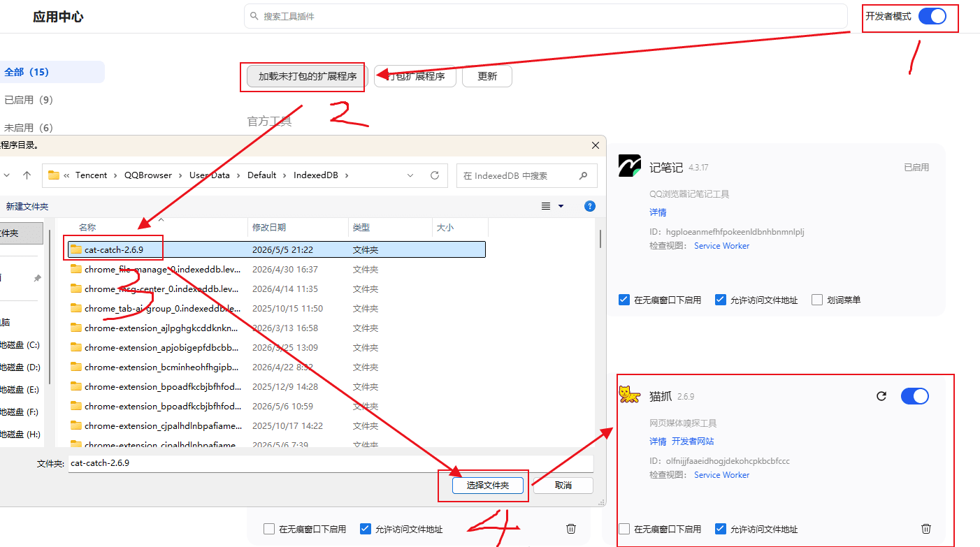Select the 全部 (15) sidebar tab
This screenshot has height=547, width=980.
pyautogui.click(x=52, y=72)
